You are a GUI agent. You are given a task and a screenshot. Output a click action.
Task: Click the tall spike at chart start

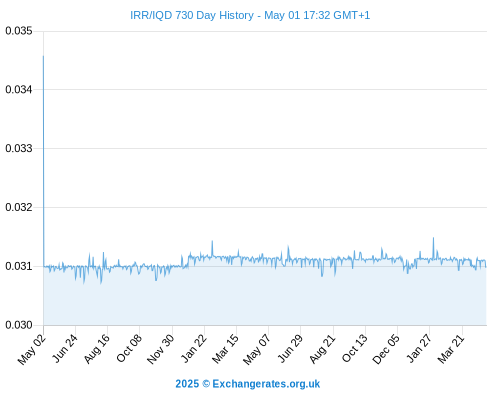pyautogui.click(x=43, y=160)
